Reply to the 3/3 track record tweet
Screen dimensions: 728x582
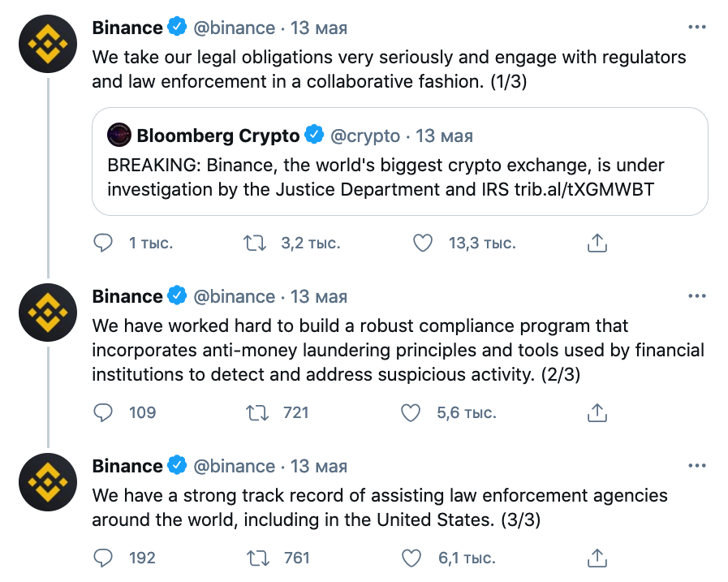[x=103, y=558]
